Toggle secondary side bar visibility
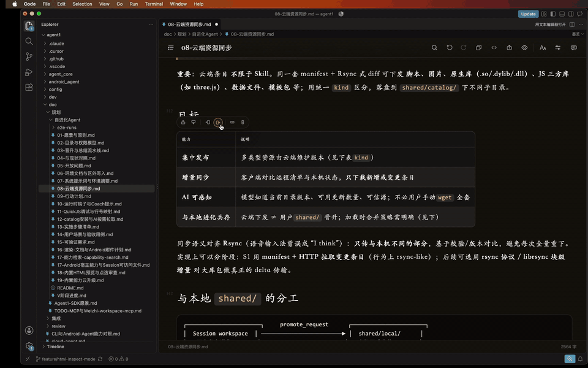Image resolution: width=588 pixels, height=368 pixels. pyautogui.click(x=571, y=14)
